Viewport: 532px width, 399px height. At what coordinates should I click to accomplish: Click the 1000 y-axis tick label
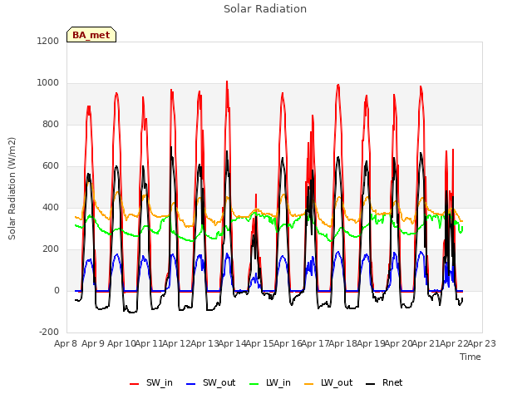coord(48,83)
